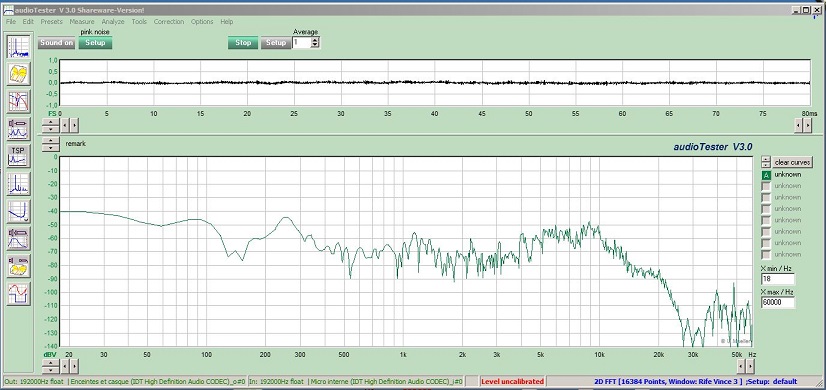
Task: Select the FFT spectrum analyzer icon
Action: pos(18,46)
